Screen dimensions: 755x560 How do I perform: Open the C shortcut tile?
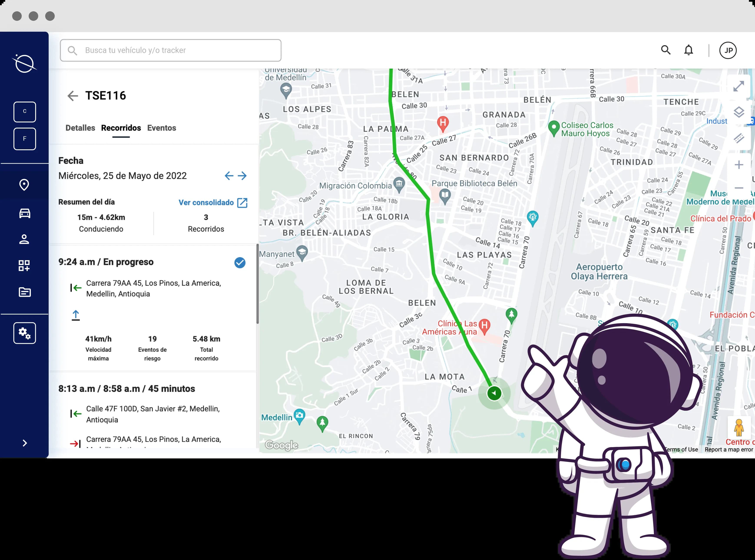(x=24, y=112)
